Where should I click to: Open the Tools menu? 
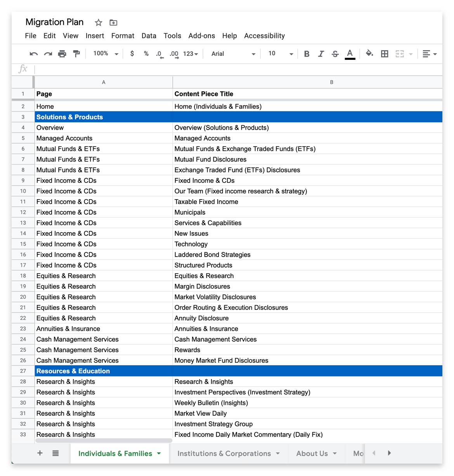[x=172, y=36]
